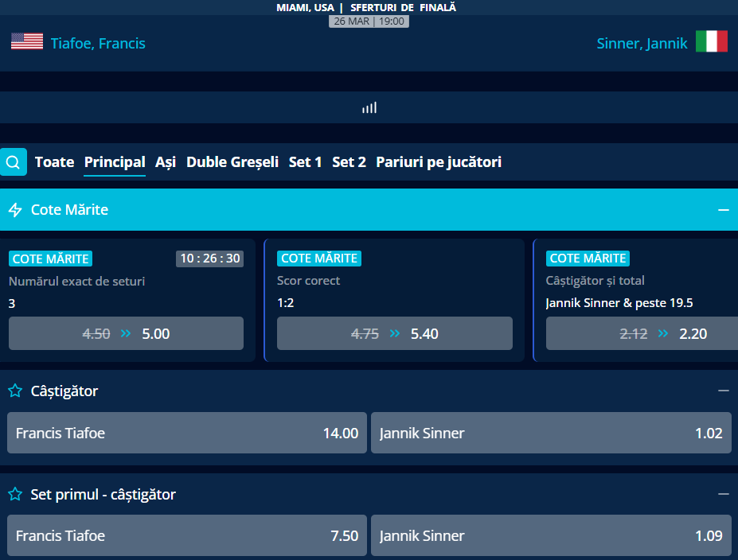738x560 pixels.
Task: Click the Cote Mărite lightning icon
Action: tap(15, 210)
